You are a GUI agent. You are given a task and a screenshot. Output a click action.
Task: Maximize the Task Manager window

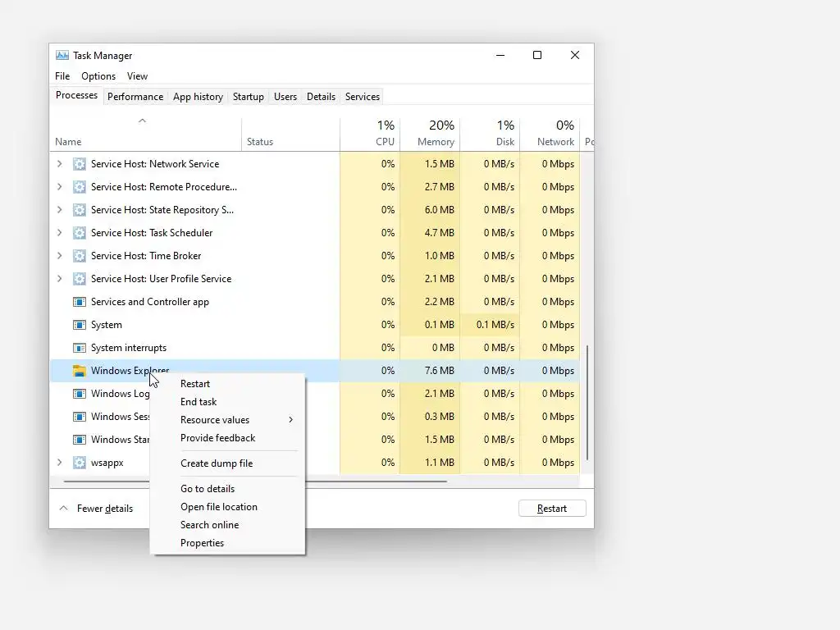[537, 55]
